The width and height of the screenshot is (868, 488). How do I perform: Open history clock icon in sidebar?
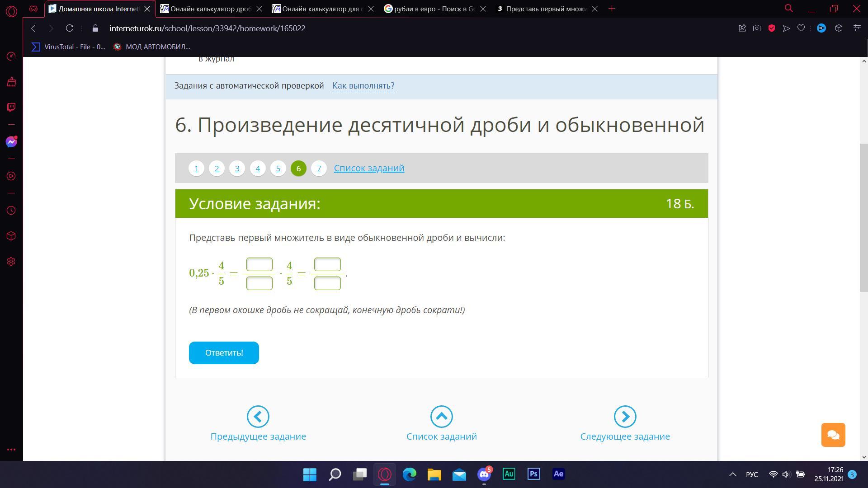[11, 211]
